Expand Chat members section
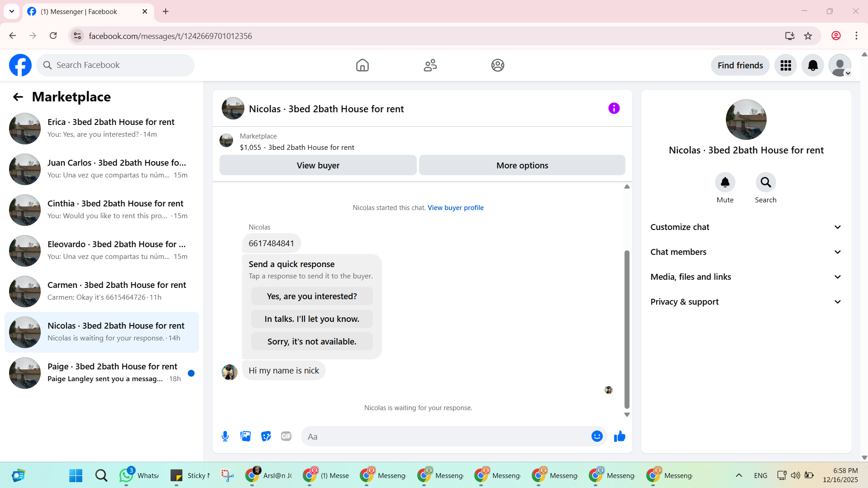 click(746, 252)
